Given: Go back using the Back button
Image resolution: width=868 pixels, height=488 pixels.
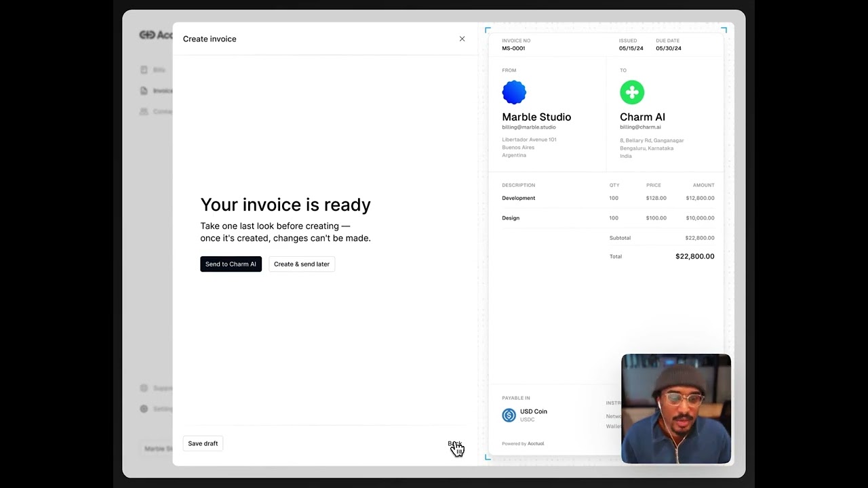Looking at the screenshot, I should click(454, 444).
